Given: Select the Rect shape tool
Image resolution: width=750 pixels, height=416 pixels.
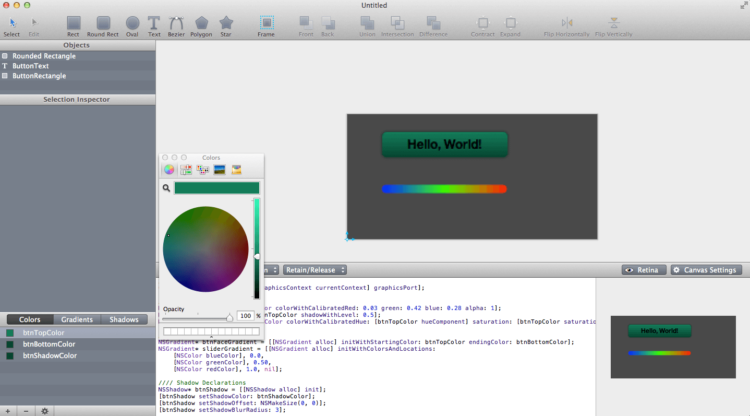Looking at the screenshot, I should (73, 27).
